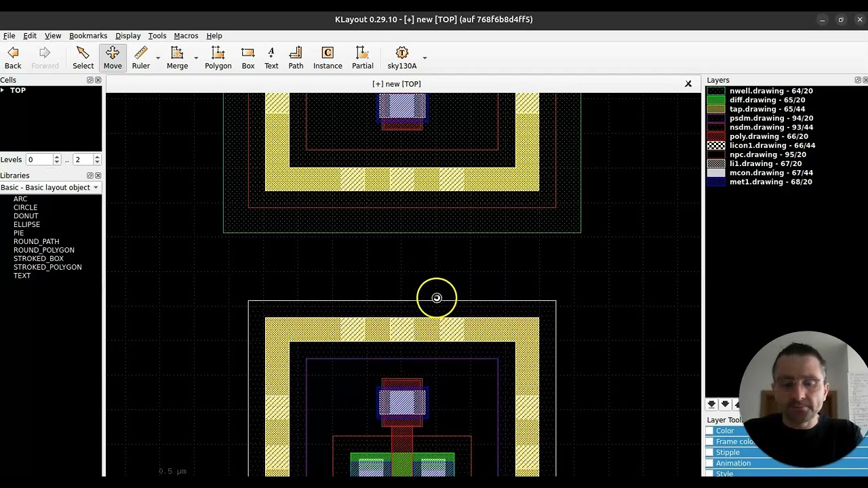Image resolution: width=868 pixels, height=488 pixels.
Task: Select the DONUT library object
Action: tap(26, 216)
